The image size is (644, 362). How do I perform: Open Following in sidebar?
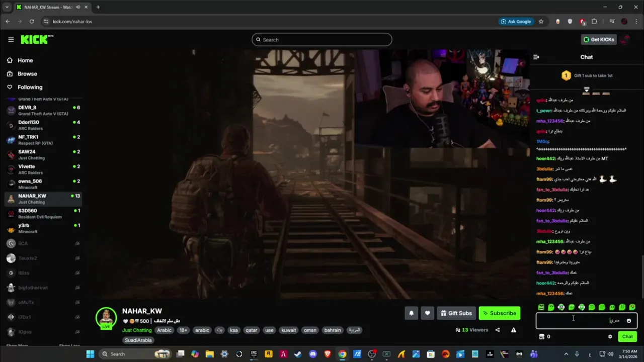(x=30, y=87)
